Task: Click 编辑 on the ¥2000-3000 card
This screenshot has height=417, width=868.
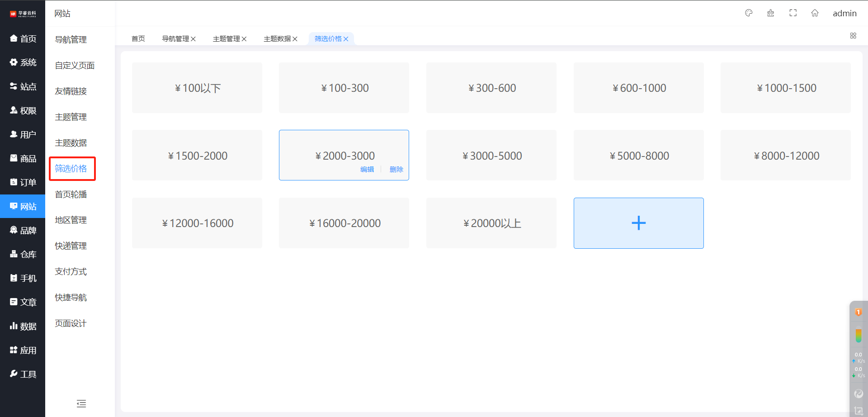Action: 367,169
